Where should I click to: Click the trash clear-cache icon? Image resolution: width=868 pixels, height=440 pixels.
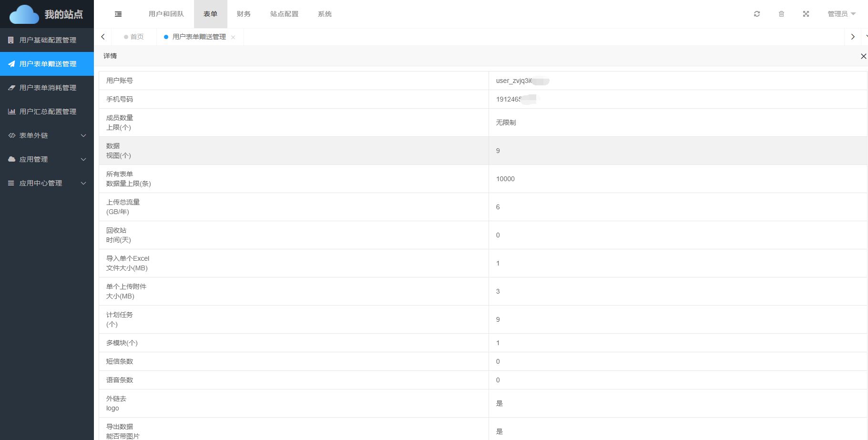tap(781, 14)
